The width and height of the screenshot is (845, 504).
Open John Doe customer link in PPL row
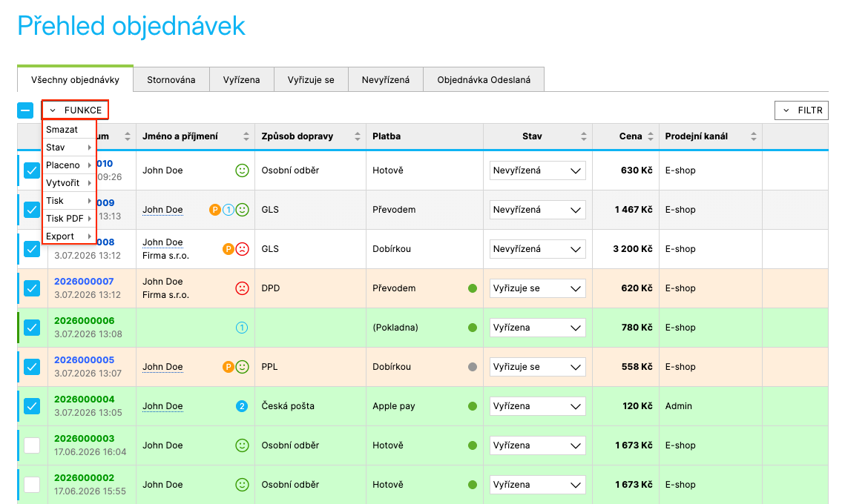click(x=162, y=367)
